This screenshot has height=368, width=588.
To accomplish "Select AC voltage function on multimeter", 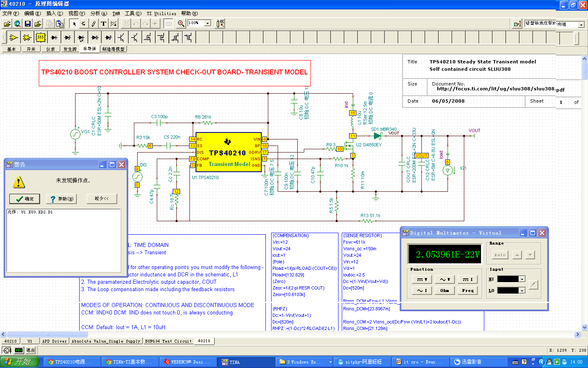I will pyautogui.click(x=445, y=280).
